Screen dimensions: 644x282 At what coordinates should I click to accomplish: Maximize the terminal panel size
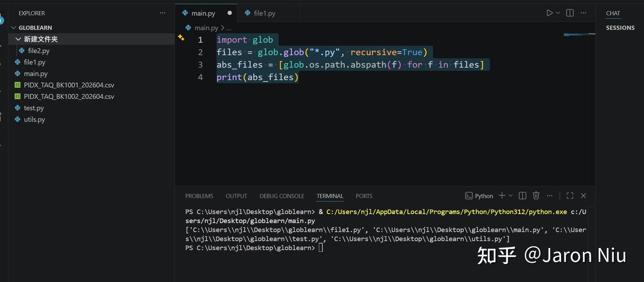570,196
